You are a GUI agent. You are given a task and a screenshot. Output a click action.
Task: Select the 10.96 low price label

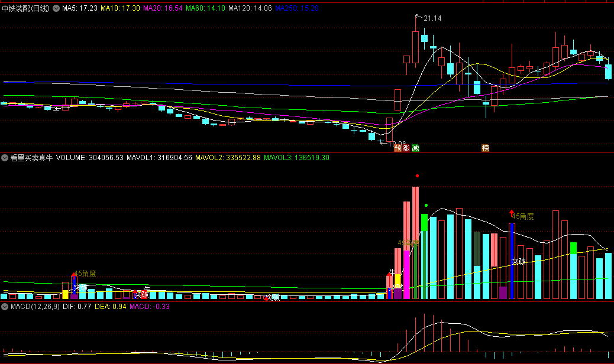[x=397, y=144]
